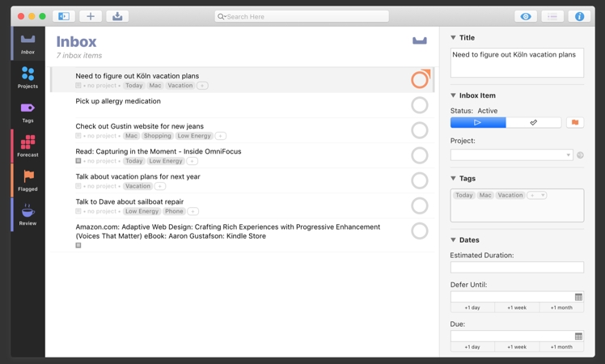
Task: Open the Flagged perspective in sidebar
Action: click(x=27, y=180)
